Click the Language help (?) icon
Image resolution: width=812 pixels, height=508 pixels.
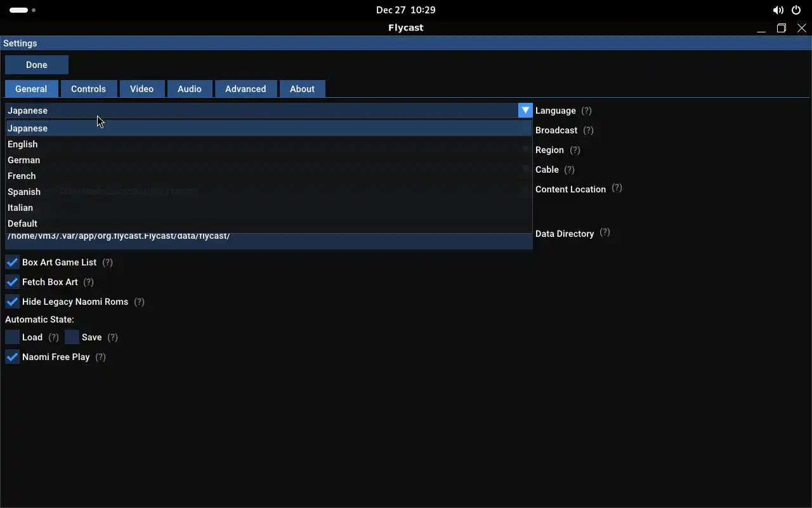click(587, 110)
